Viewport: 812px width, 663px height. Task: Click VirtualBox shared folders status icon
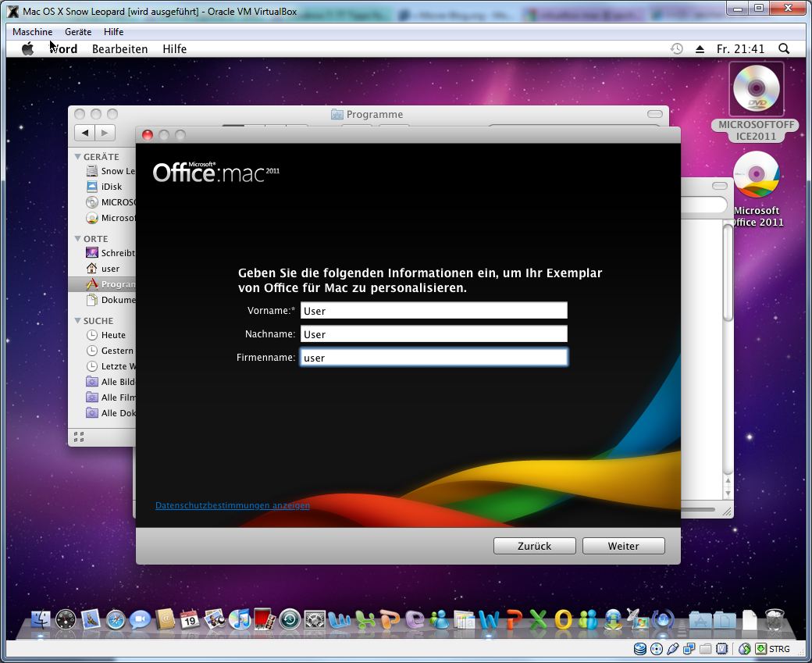click(x=705, y=648)
